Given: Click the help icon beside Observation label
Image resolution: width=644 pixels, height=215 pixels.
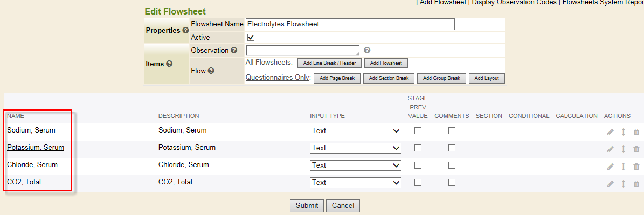Looking at the screenshot, I should (x=234, y=51).
